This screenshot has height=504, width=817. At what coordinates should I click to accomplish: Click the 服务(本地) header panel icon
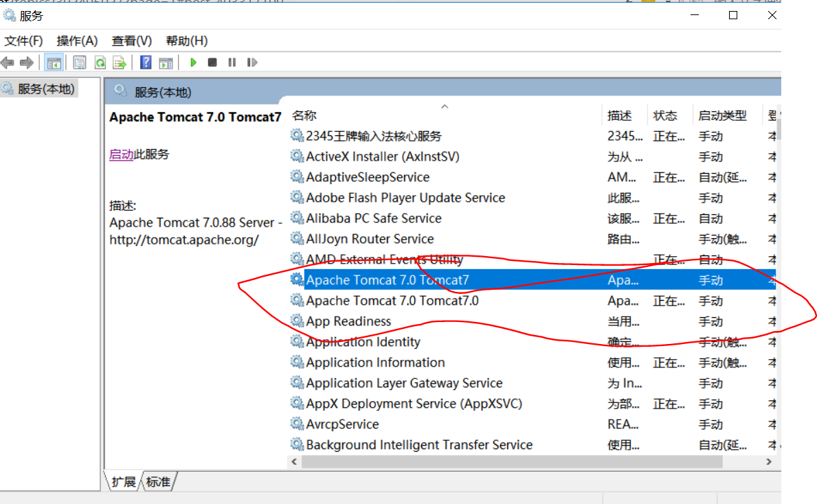[x=120, y=91]
